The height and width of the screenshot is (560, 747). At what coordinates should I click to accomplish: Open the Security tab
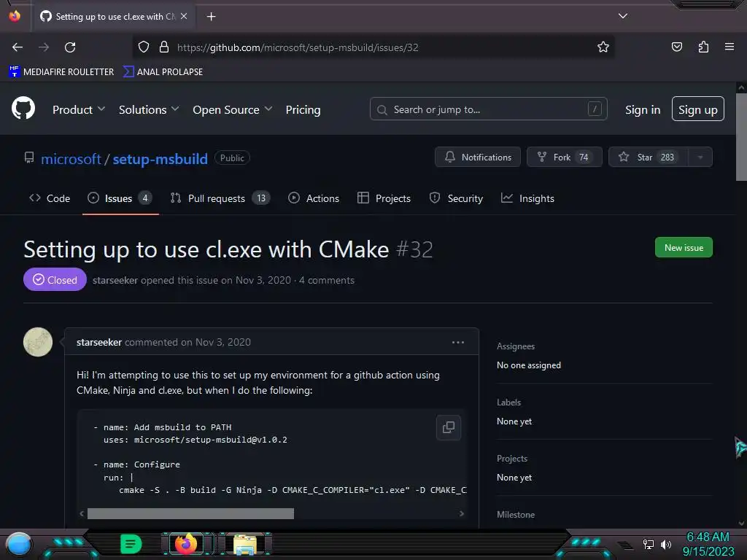pos(456,198)
